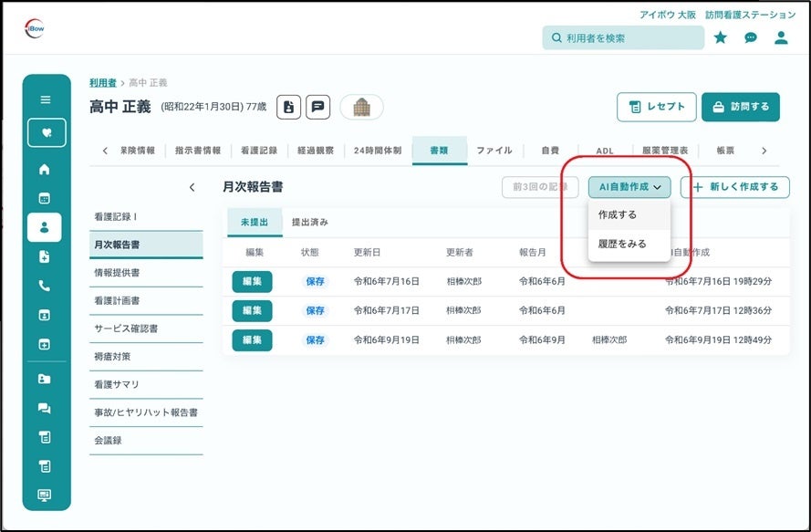The image size is (811, 532).
Task: Switch to the ファイル tab
Action: pyautogui.click(x=494, y=151)
